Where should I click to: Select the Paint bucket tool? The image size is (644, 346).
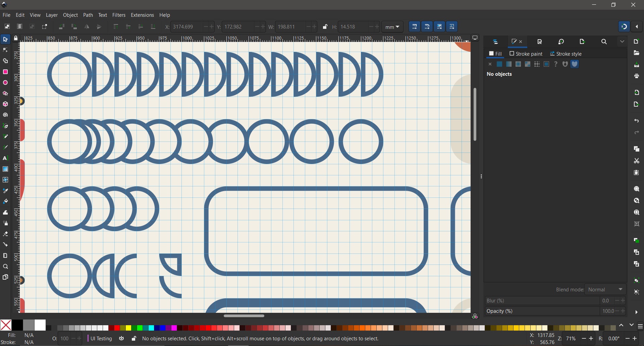coord(5,201)
